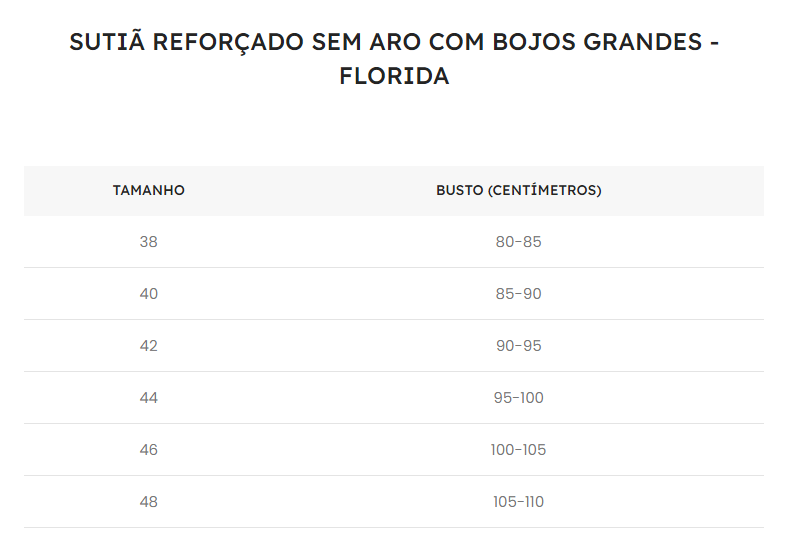Click size 38 in the table

[149, 242]
